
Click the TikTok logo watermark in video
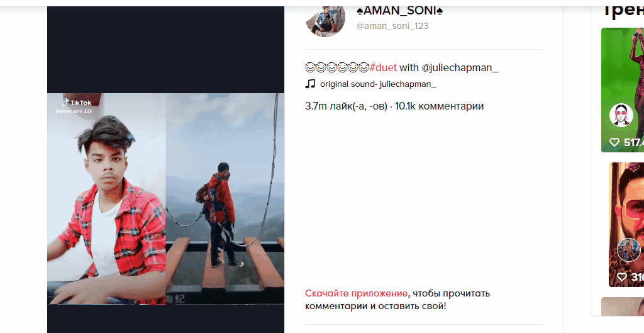76,103
